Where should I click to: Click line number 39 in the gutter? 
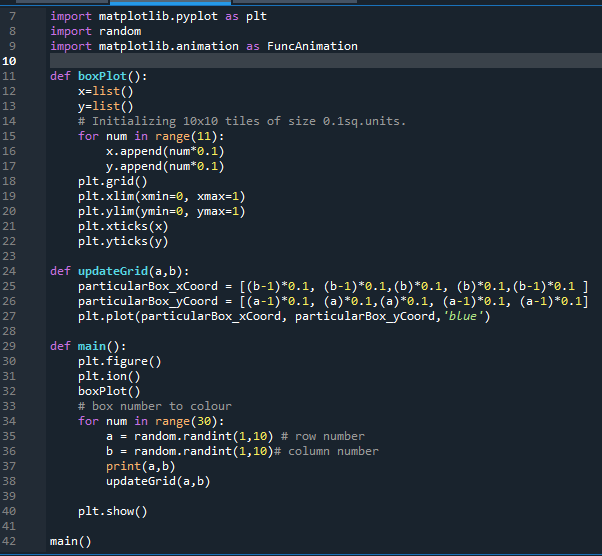pos(9,496)
